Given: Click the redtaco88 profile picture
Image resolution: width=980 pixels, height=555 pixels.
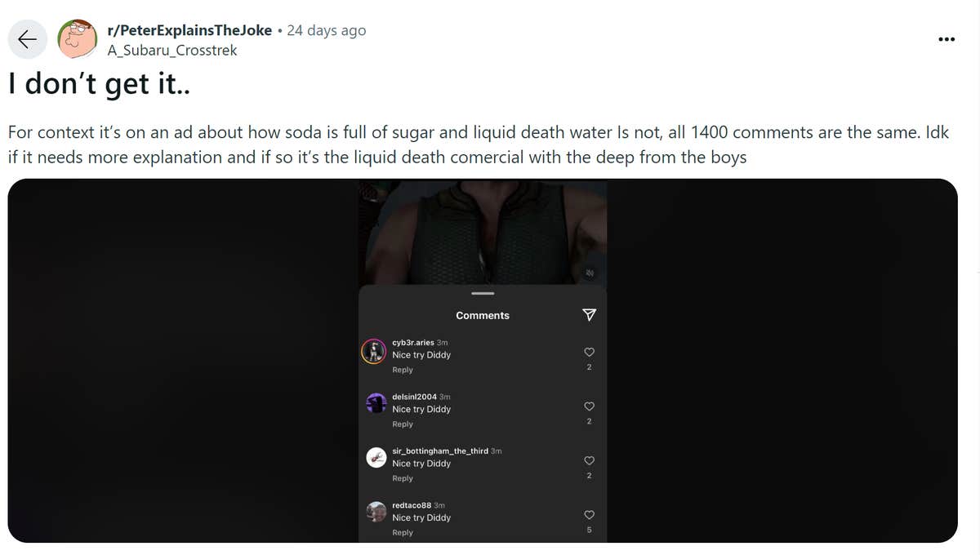Looking at the screenshot, I should 376,512.
